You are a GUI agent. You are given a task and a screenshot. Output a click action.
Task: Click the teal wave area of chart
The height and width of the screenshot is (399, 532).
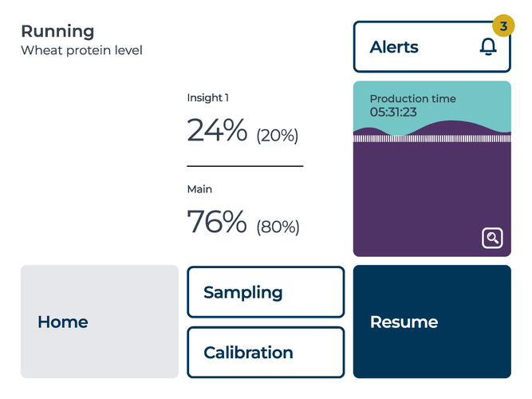[432, 102]
